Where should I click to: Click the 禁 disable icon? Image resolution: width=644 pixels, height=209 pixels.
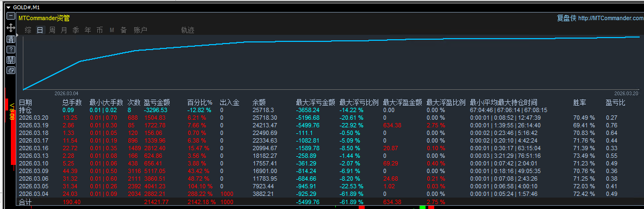pos(11,60)
